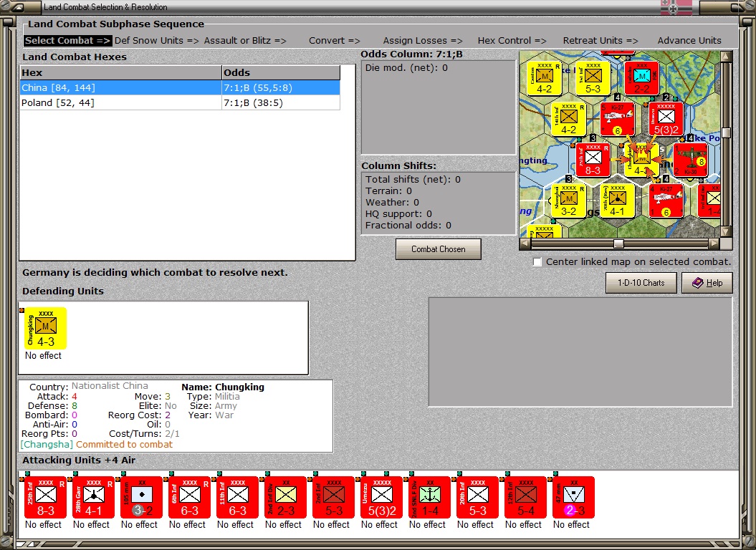Click the Convert subphase step
This screenshot has height=550, width=756.
(x=335, y=41)
